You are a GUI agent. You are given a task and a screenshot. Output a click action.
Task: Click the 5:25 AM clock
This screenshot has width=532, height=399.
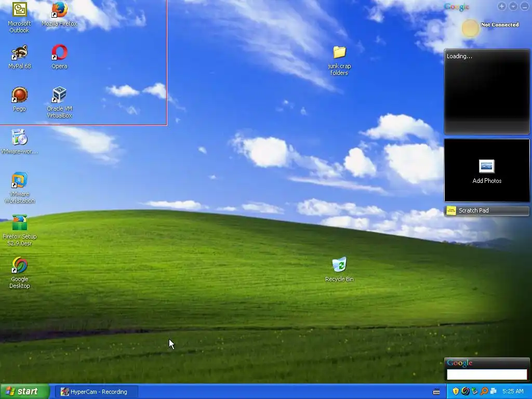coord(513,392)
